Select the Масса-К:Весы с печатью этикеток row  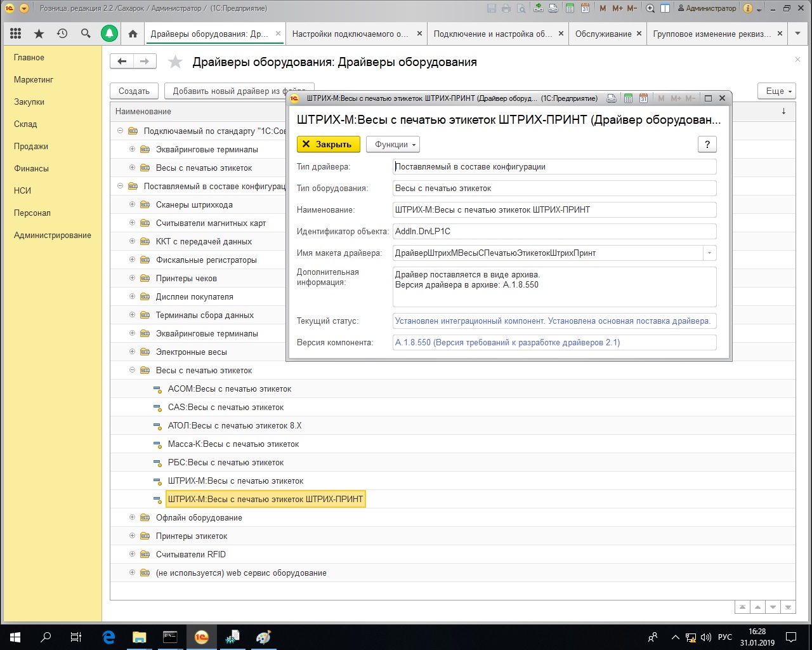[x=452, y=444]
